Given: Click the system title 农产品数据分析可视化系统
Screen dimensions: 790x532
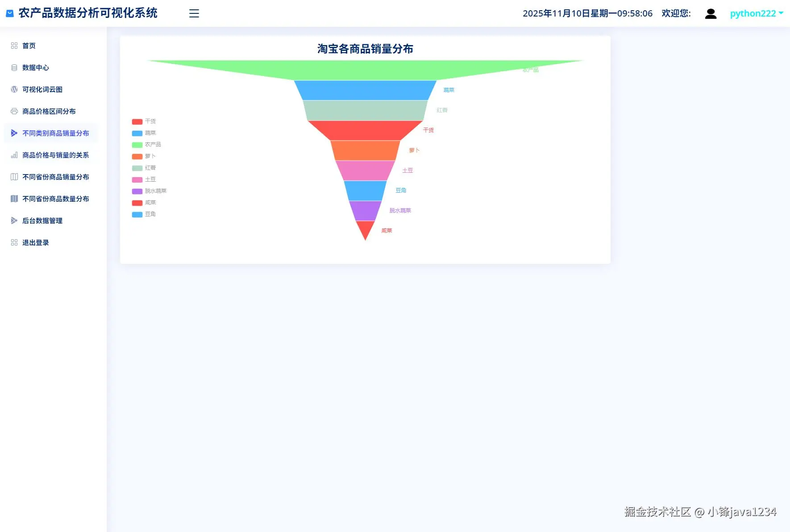Looking at the screenshot, I should [x=88, y=13].
